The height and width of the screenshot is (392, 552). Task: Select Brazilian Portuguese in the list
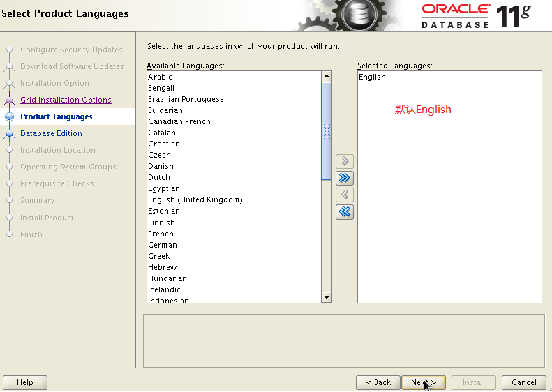[234, 99]
